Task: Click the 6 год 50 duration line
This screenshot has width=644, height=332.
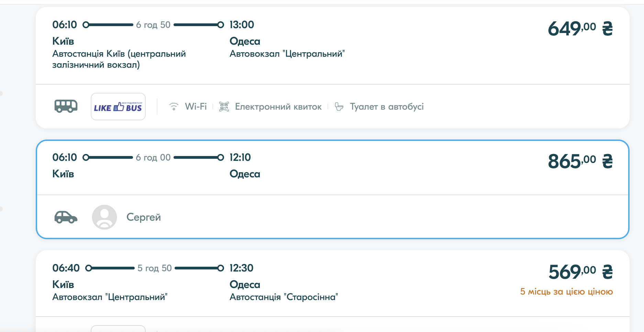Action: pyautogui.click(x=153, y=25)
